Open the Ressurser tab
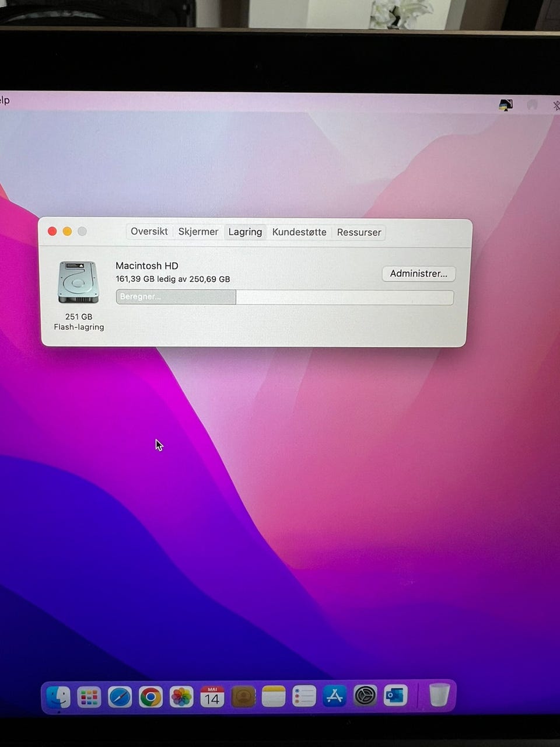 (359, 232)
